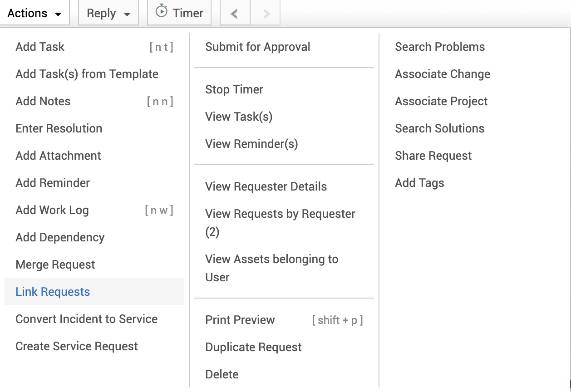Viewport: 571px width, 392px height.
Task: Select Add Task menu entry
Action: click(x=40, y=47)
